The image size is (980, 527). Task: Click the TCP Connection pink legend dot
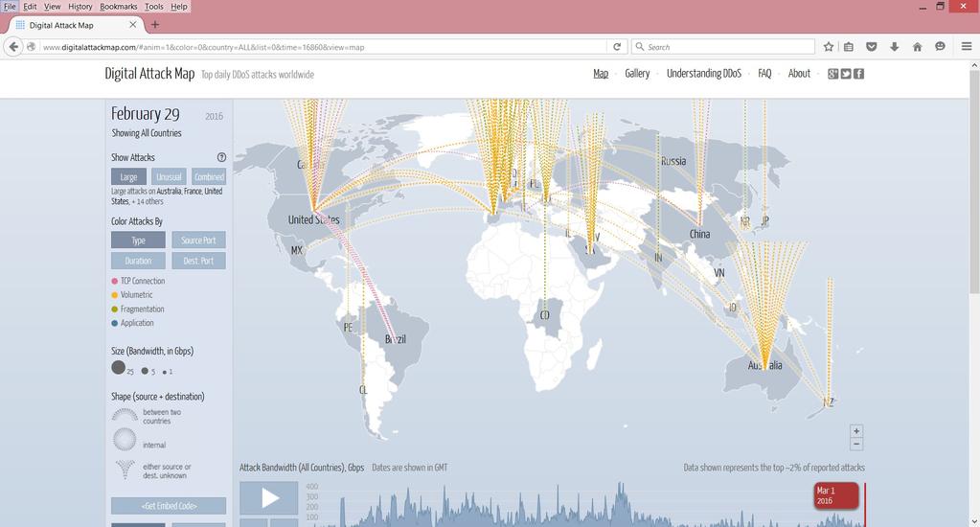(x=114, y=282)
